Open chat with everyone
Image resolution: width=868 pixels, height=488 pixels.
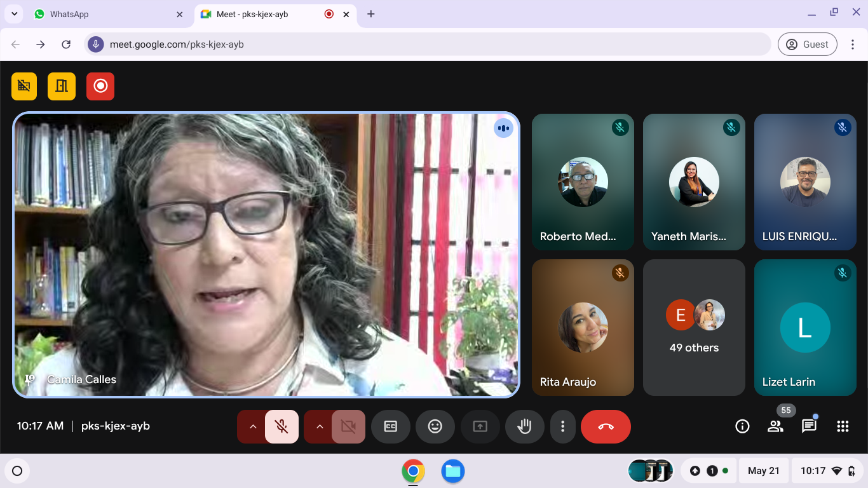coord(809,426)
